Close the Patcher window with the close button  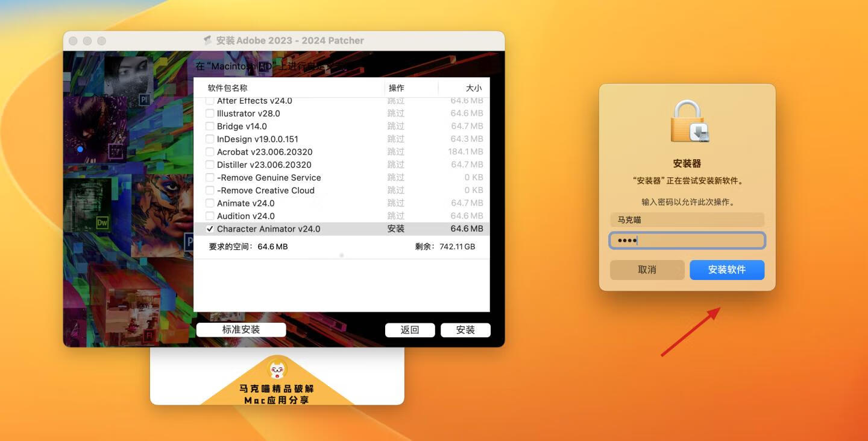click(x=73, y=40)
